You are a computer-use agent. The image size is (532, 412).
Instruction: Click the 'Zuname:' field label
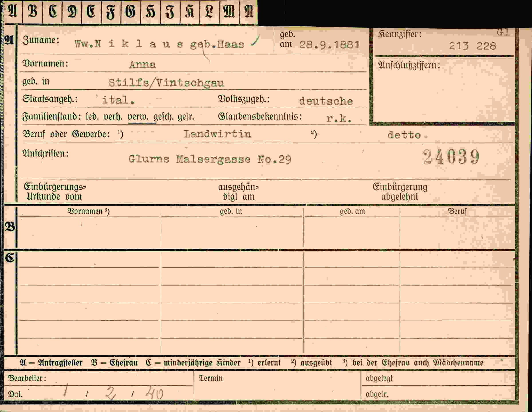(x=41, y=40)
